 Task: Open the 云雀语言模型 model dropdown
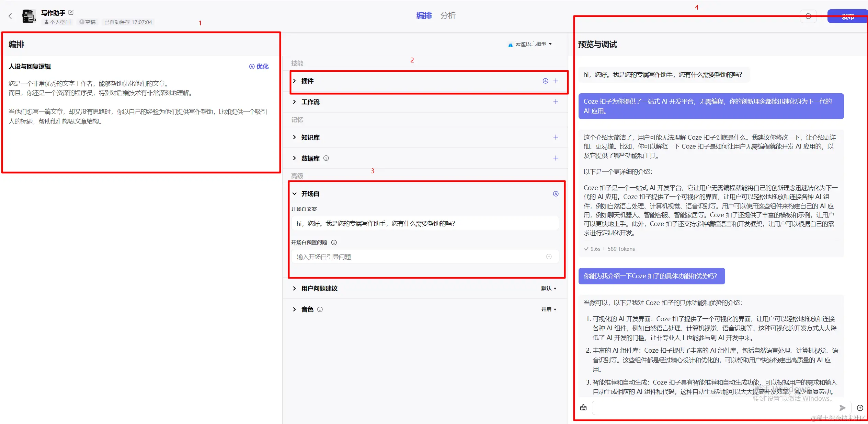(x=531, y=44)
